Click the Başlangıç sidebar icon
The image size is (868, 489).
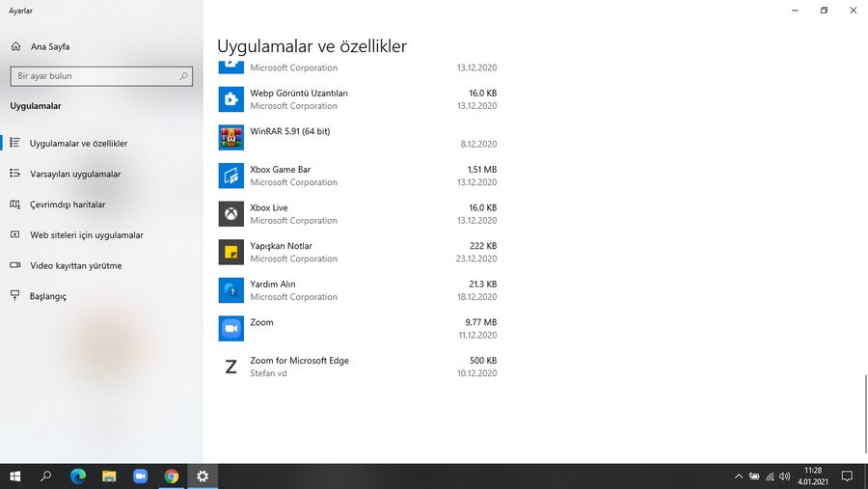click(x=14, y=295)
